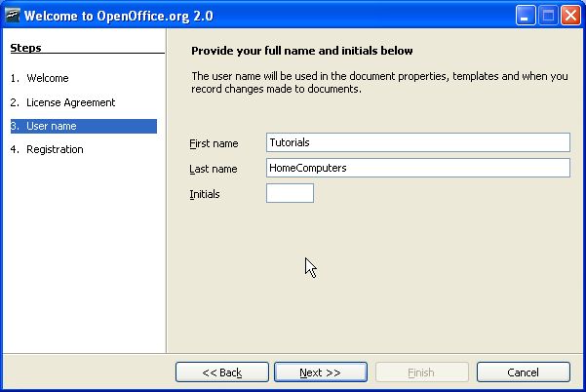
Task: Click the 'Steps' heading
Action: pos(25,48)
